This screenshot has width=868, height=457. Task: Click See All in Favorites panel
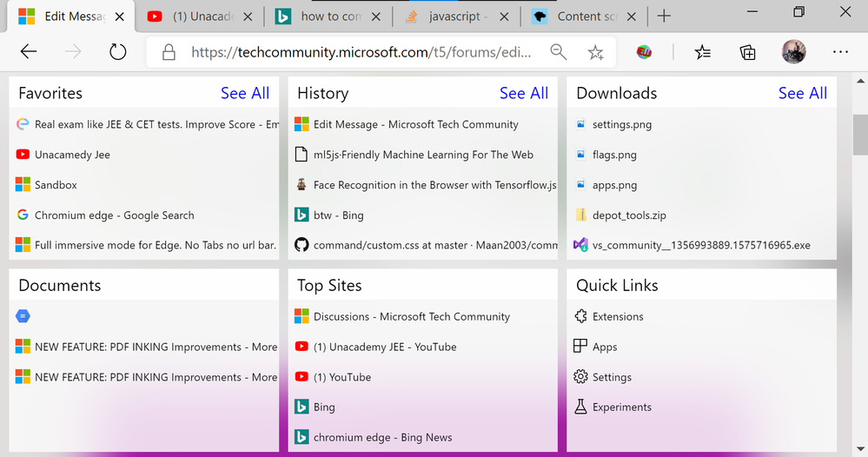coord(245,93)
